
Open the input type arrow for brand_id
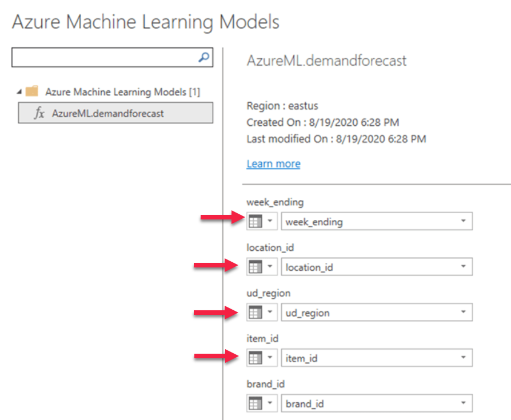270,403
